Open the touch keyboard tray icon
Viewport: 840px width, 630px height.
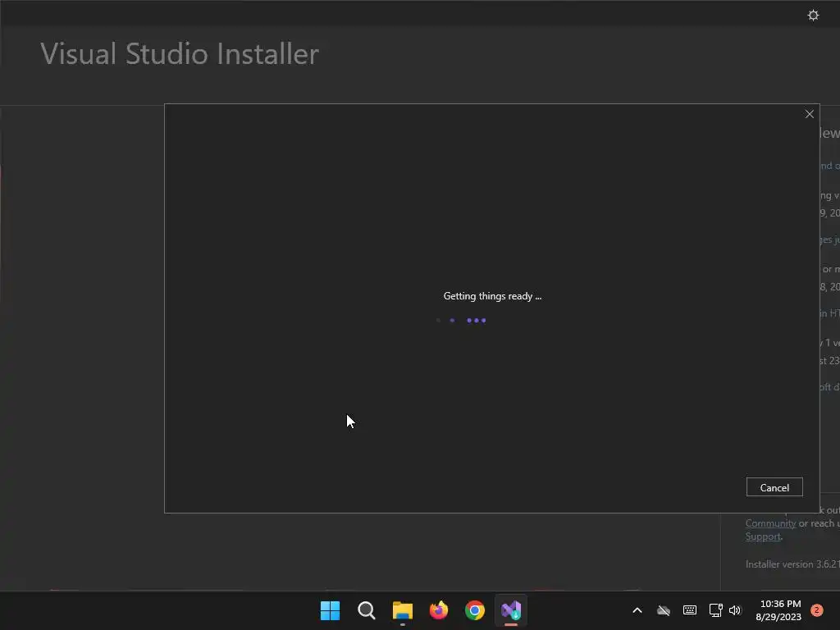689,610
